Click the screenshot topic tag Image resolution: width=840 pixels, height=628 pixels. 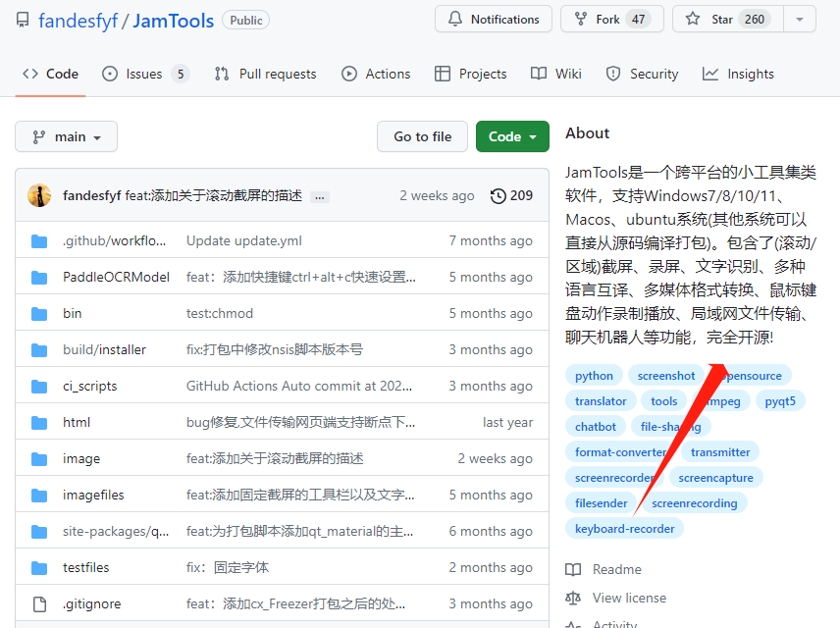[666, 376]
